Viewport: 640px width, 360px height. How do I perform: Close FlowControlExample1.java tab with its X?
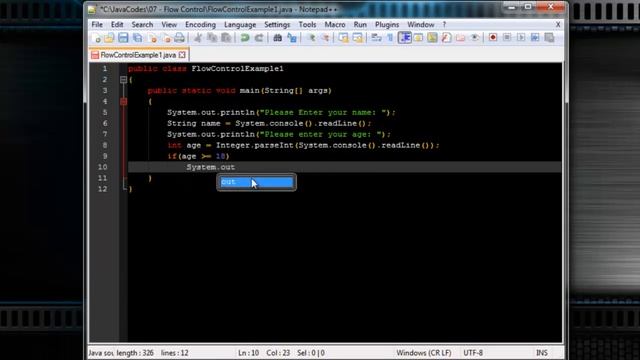[182, 55]
